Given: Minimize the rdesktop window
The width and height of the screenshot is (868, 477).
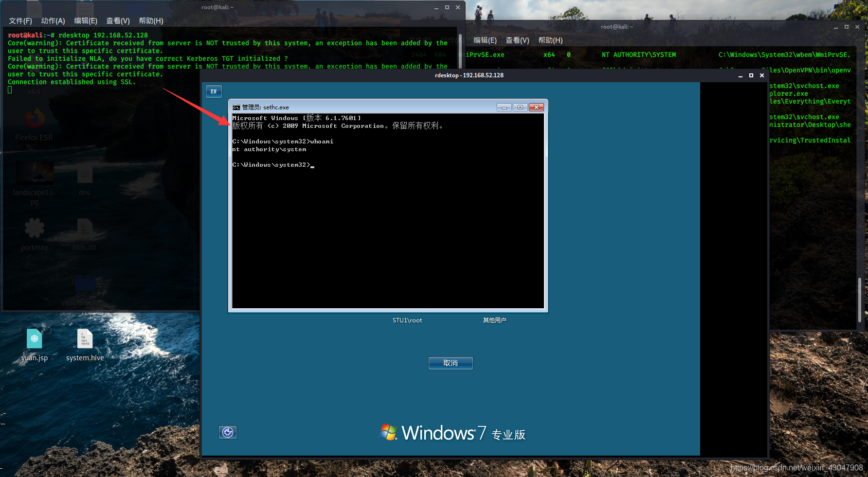Looking at the screenshot, I should click(x=741, y=75).
